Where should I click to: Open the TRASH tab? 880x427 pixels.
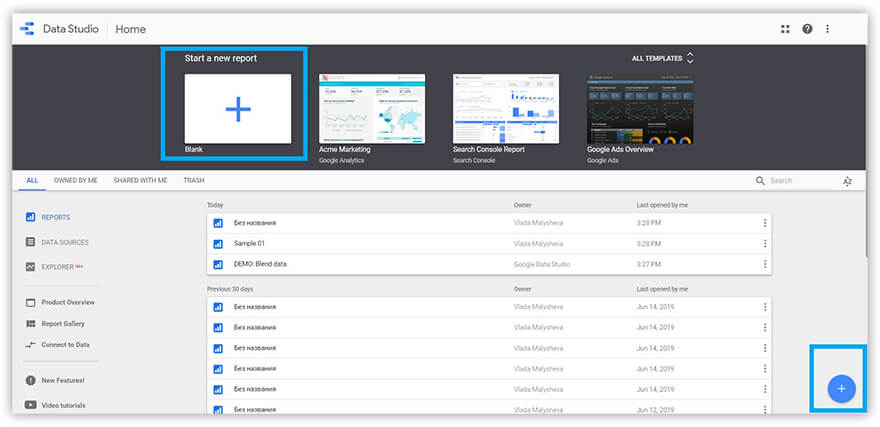pos(194,180)
